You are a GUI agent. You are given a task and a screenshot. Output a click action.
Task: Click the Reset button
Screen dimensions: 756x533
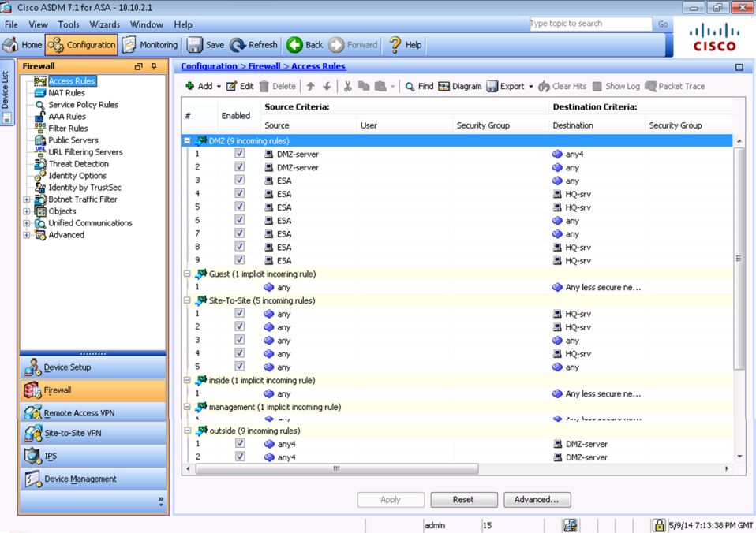(463, 500)
